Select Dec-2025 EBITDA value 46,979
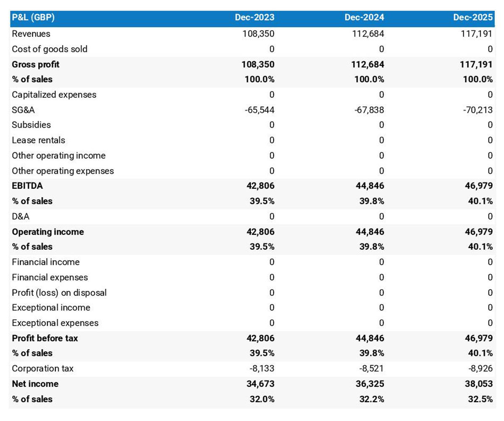504x421 pixels. pyautogui.click(x=479, y=186)
